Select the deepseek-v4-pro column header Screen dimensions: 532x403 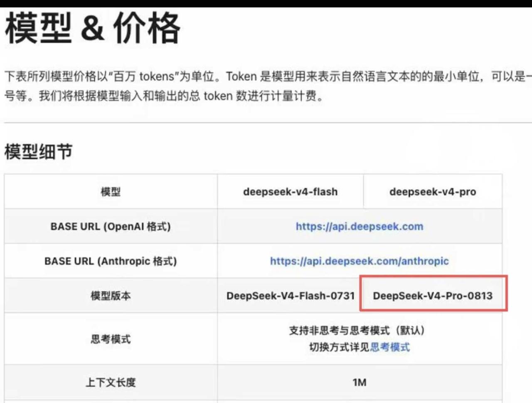pyautogui.click(x=433, y=192)
